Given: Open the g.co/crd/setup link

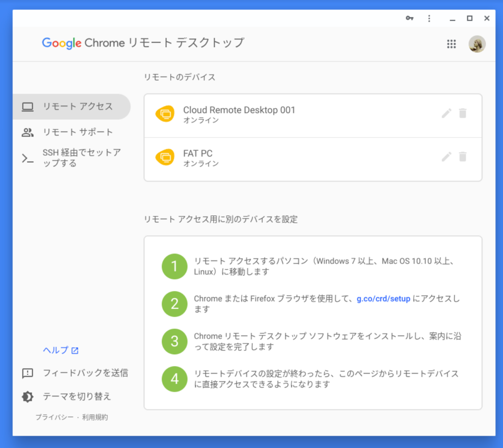Looking at the screenshot, I should coord(383,298).
